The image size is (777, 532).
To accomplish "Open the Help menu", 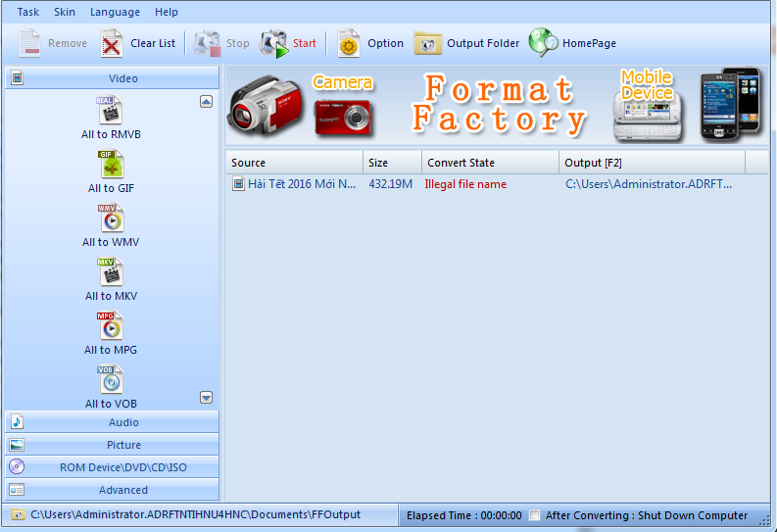I will click(x=166, y=12).
